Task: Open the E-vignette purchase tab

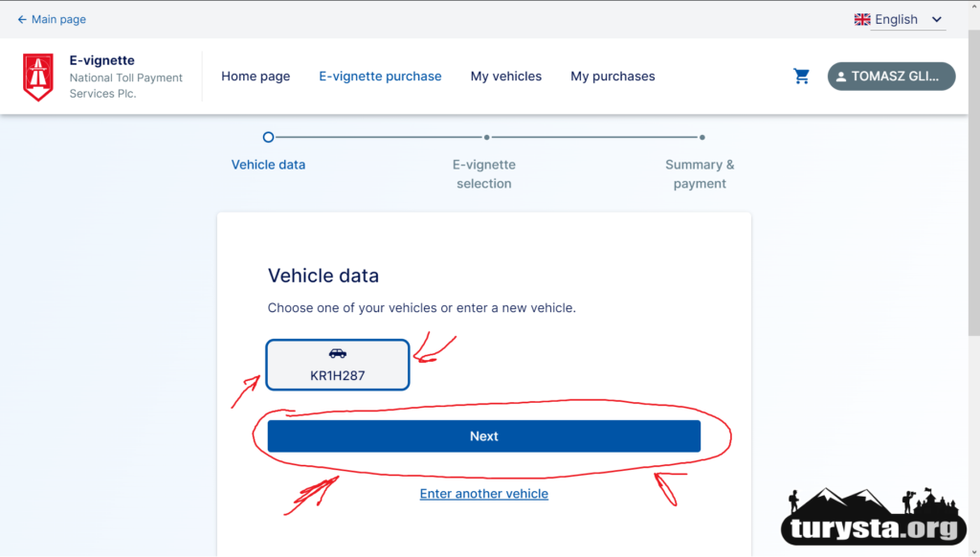Action: coord(380,77)
